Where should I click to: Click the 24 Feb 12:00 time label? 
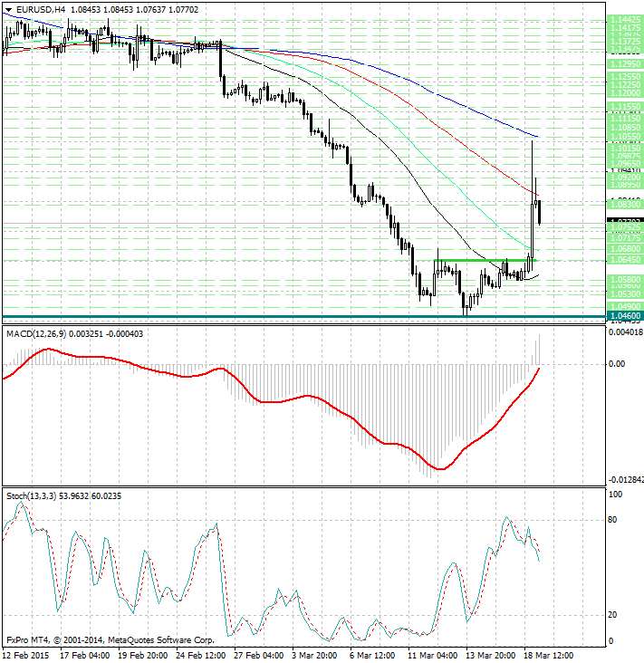(201, 656)
